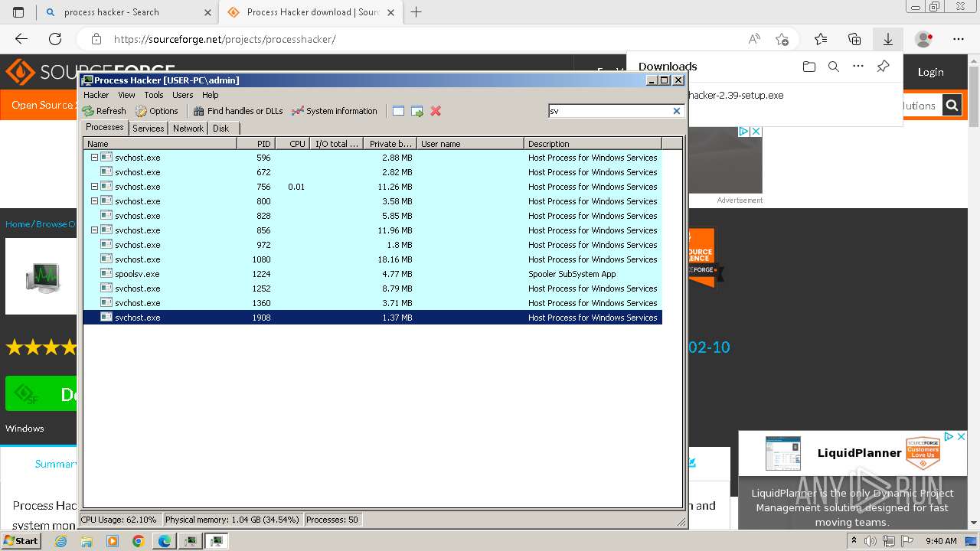Screen dimensions: 980x551
Task: Collapse svchost.exe PID 800 tree node
Action: (x=94, y=201)
